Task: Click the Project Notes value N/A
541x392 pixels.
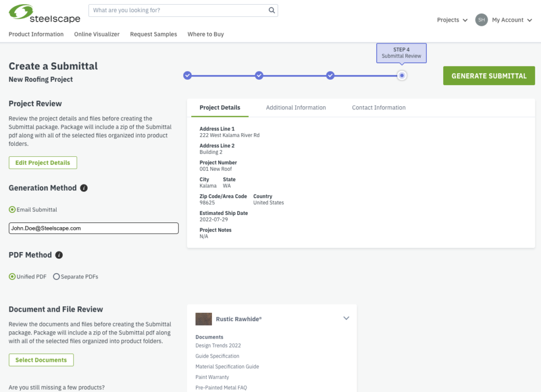Action: pyautogui.click(x=203, y=236)
